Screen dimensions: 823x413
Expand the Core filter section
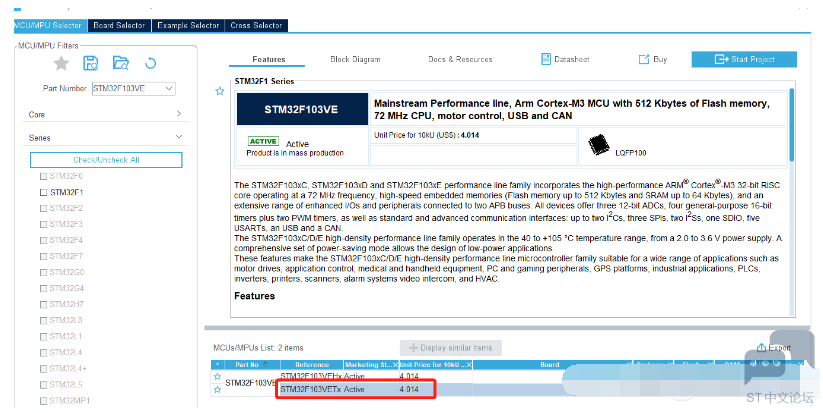(179, 114)
